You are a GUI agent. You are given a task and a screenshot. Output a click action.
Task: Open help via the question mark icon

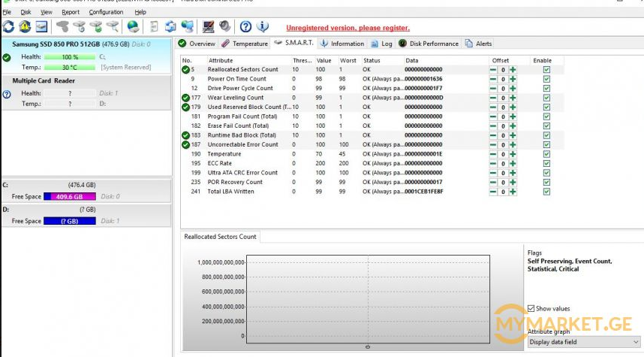(245, 27)
